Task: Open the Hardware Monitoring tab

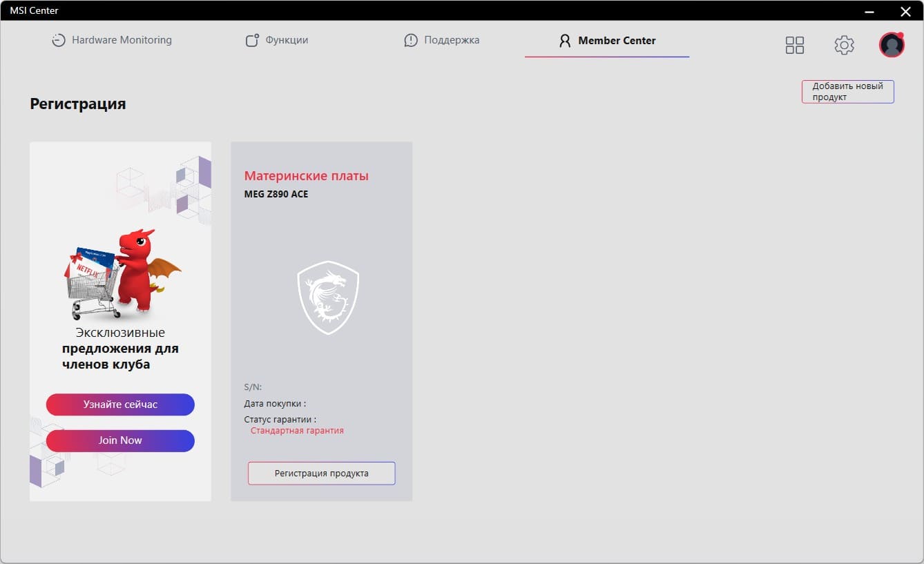Action: point(112,40)
